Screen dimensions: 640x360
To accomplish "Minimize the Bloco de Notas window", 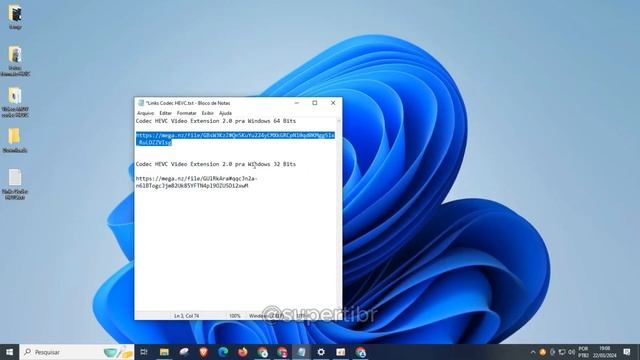I will pos(297,103).
